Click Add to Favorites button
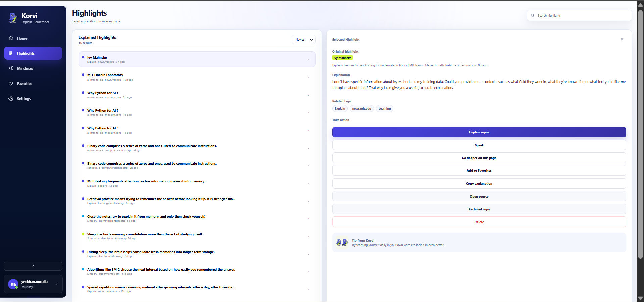Screen dimensions: 644x302 click(479, 170)
